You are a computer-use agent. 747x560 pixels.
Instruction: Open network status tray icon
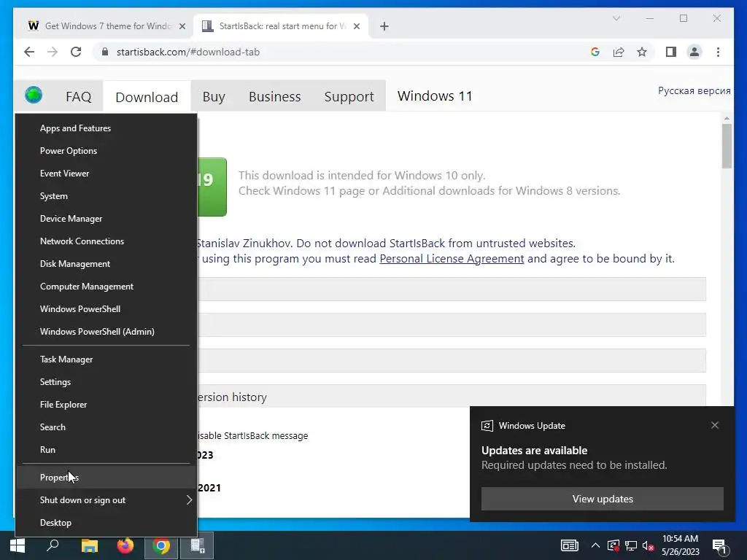631,545
